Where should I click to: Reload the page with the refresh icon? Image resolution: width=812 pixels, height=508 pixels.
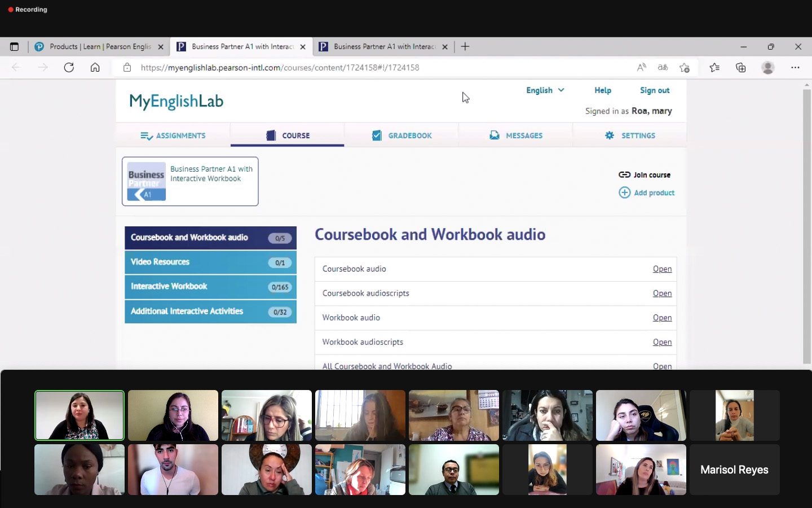(x=69, y=67)
